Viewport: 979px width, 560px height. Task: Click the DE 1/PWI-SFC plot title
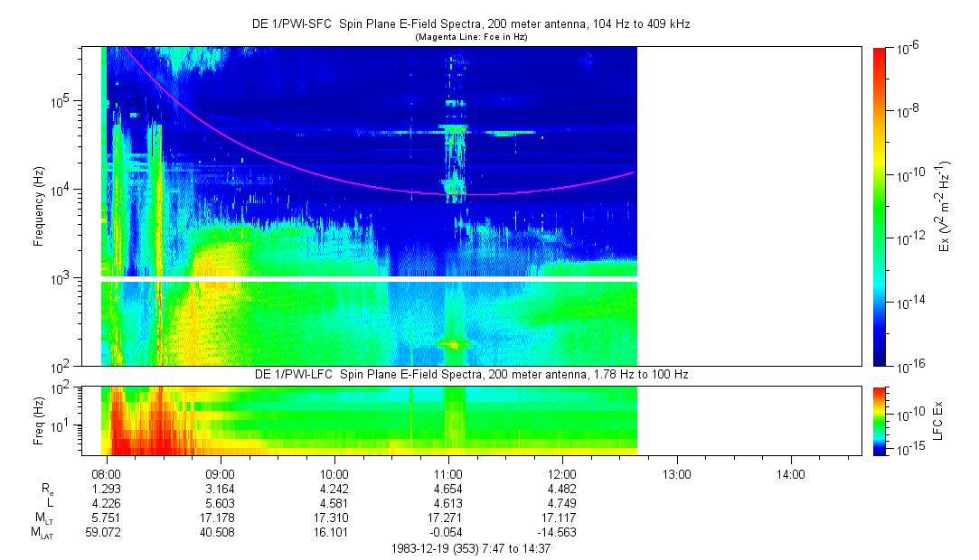[x=470, y=24]
